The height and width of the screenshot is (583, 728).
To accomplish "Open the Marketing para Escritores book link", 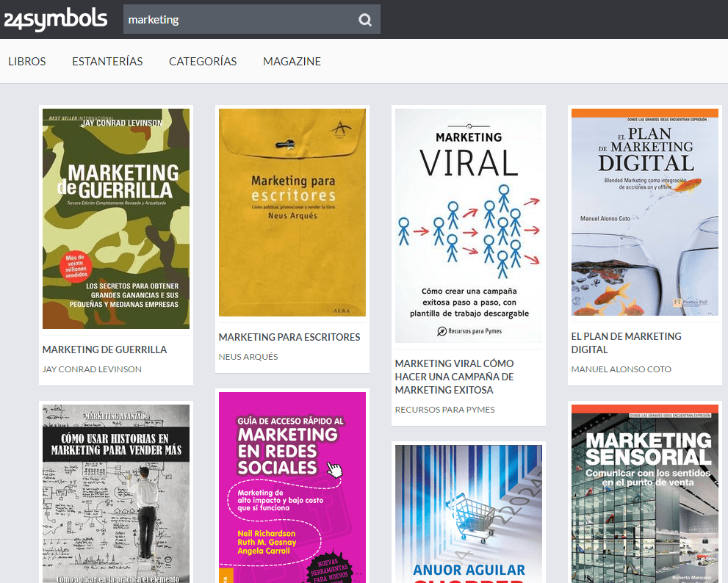I will pos(289,337).
